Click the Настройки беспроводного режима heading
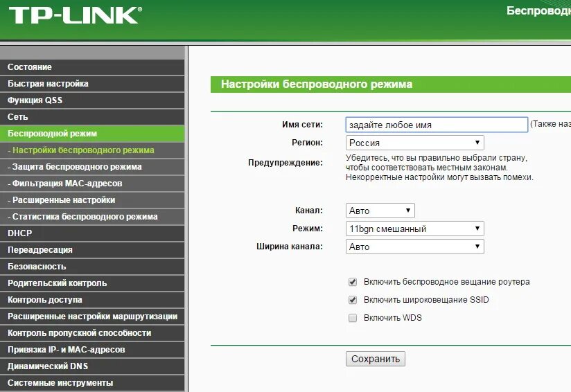Viewport: 571px width, 392px height. (x=317, y=84)
